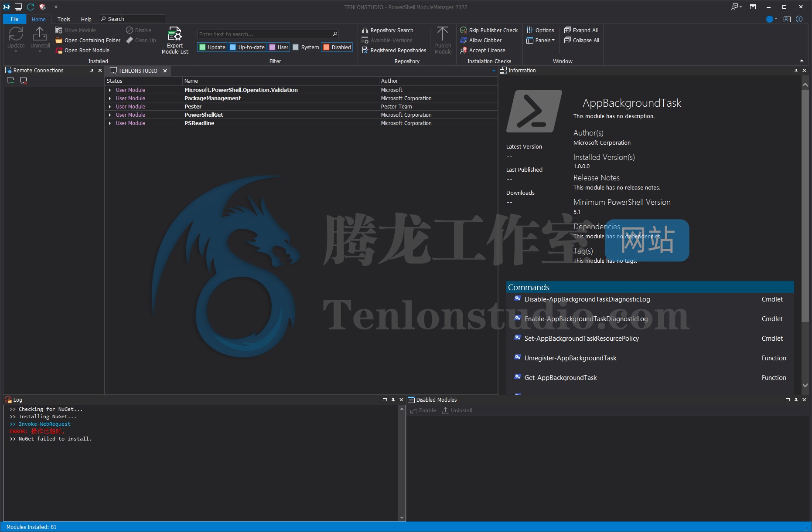Open the File menu

14,19
